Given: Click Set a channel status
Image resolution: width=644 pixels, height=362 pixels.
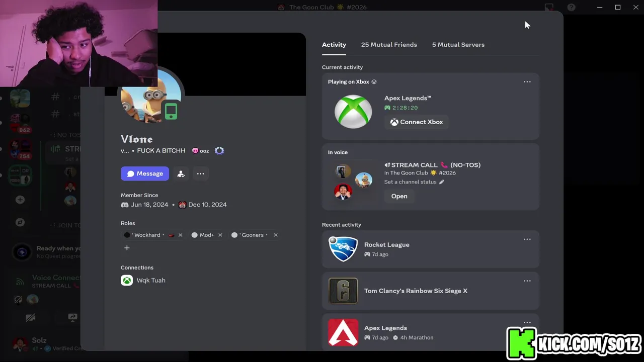Looking at the screenshot, I should (x=410, y=182).
